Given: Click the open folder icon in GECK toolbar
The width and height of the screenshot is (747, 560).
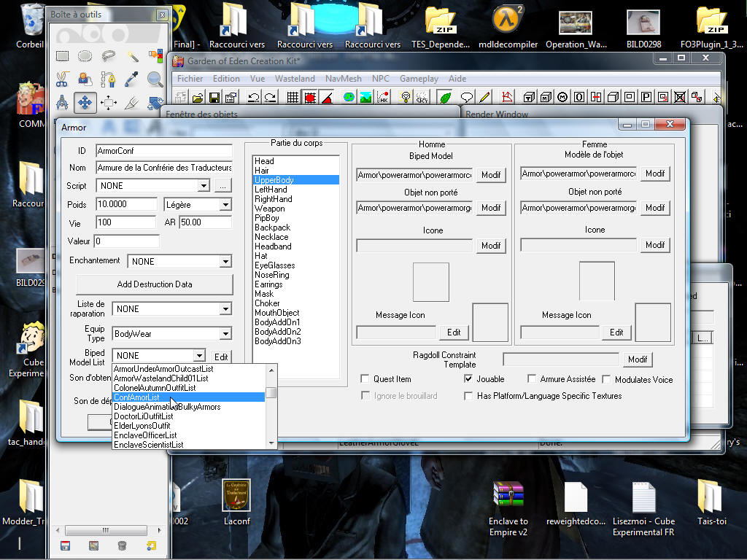Looking at the screenshot, I should 198,98.
